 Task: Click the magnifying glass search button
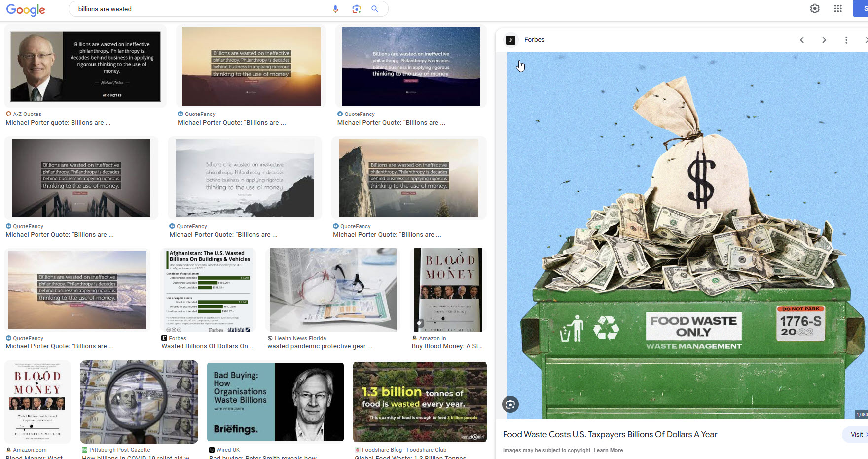(375, 9)
